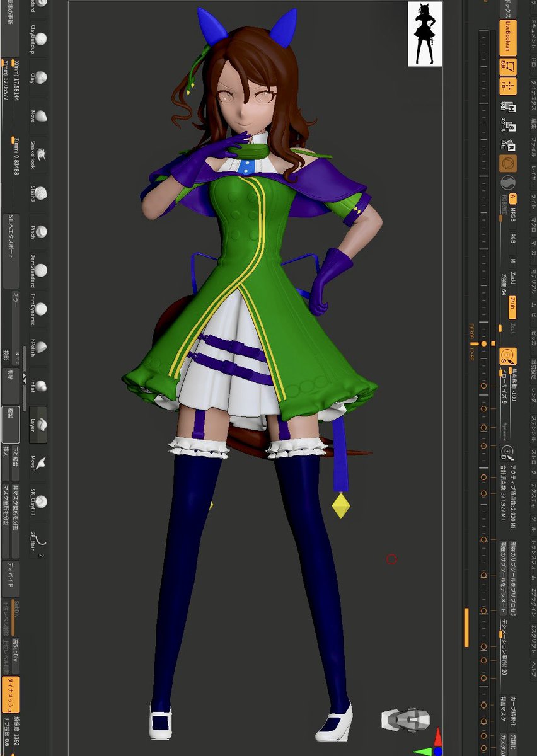Select the DamStandard brush
This screenshot has width=537, height=756.
pos(38,270)
